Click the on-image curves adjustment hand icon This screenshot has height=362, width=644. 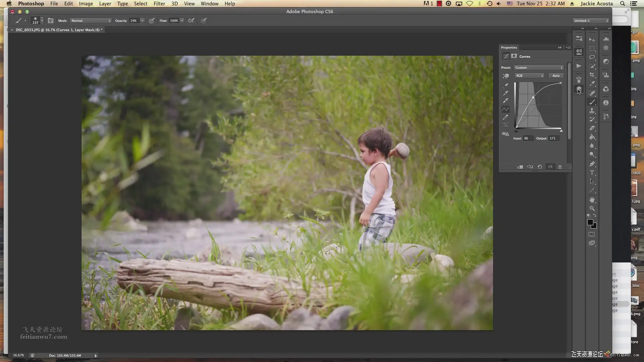(x=505, y=76)
